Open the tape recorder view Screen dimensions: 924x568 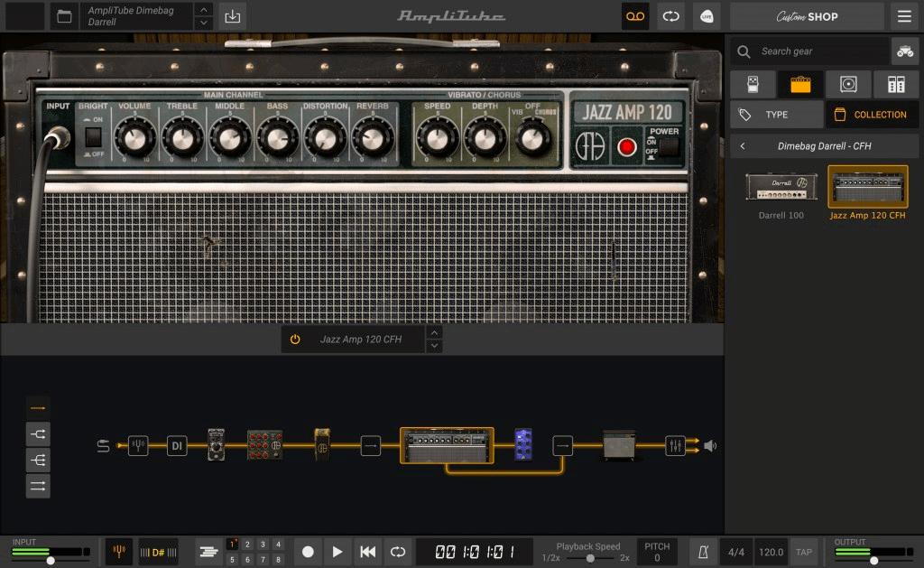pos(635,16)
